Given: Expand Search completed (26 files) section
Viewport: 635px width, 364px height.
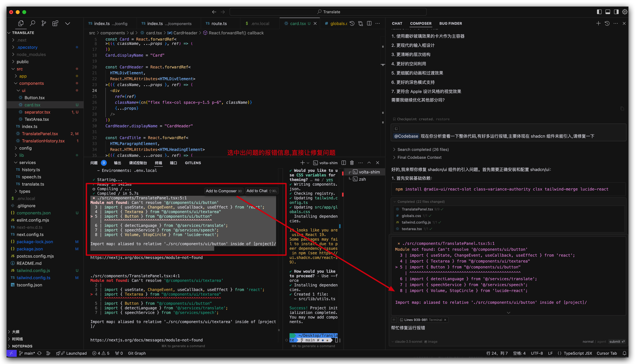Looking at the screenshot, I should pyautogui.click(x=423, y=149).
